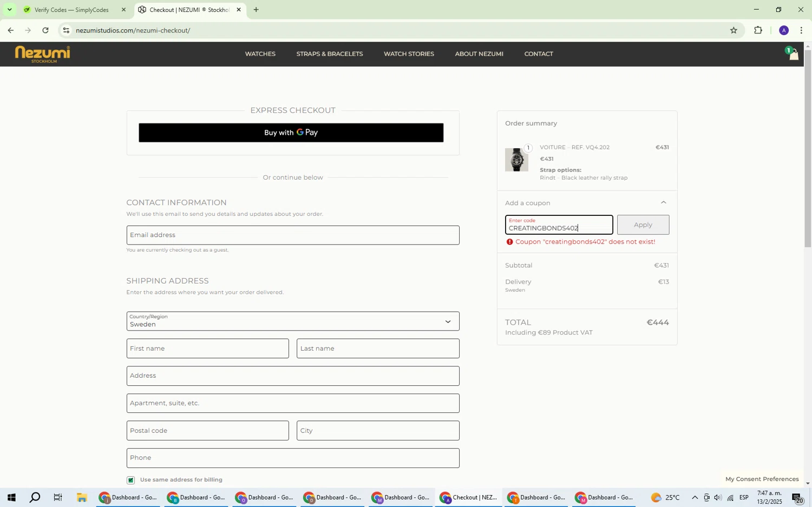Click the Postal code field
812x507 pixels.
point(207,431)
